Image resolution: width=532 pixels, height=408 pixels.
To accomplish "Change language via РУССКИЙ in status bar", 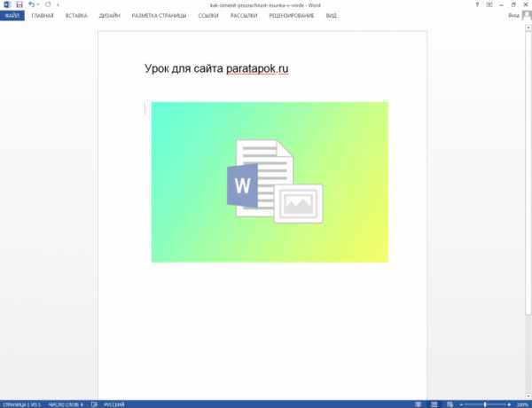I will pos(113,404).
